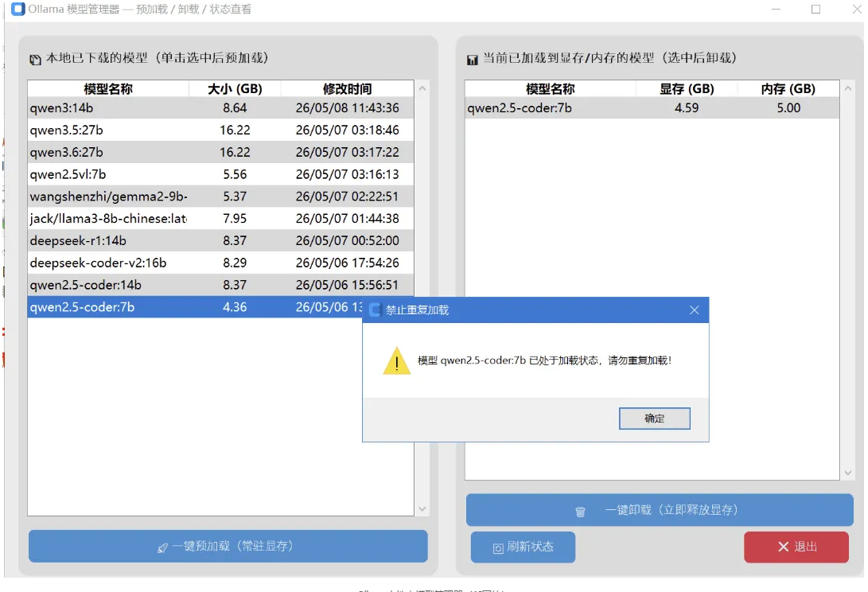The height and width of the screenshot is (592, 868).
Task: Click 一键卸载（立即释放显存）button
Action: (660, 510)
